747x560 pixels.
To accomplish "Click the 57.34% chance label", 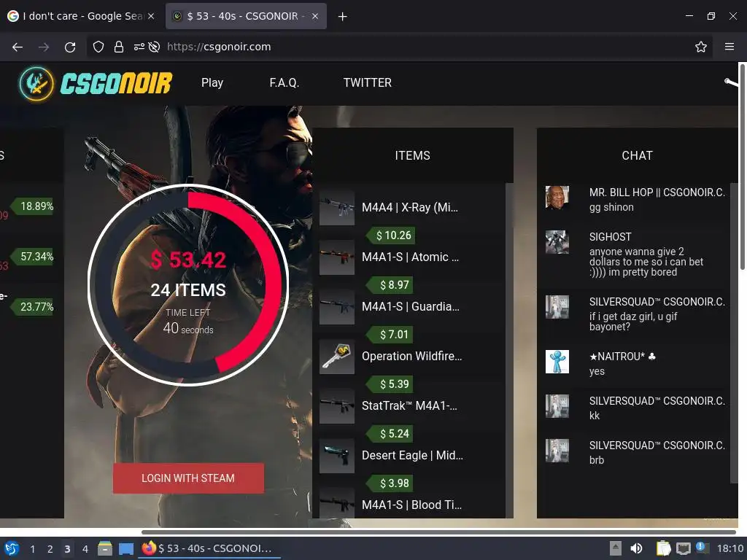I will pyautogui.click(x=33, y=257).
